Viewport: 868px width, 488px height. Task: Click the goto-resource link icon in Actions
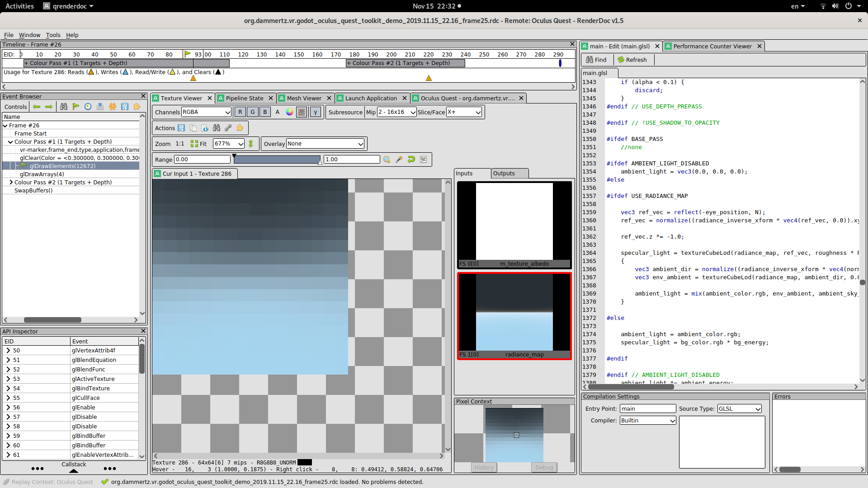(228, 128)
